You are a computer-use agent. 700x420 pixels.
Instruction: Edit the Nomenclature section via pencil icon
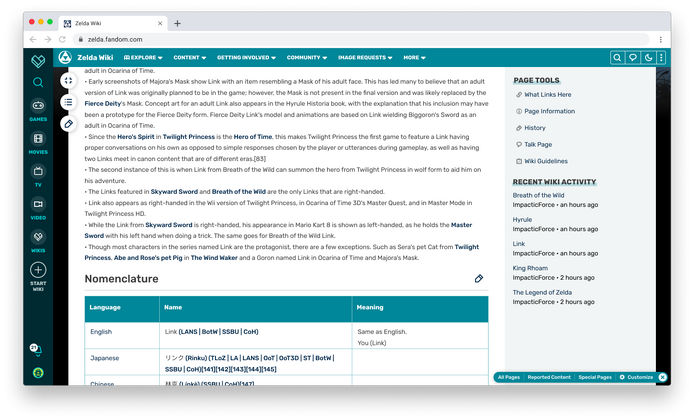click(479, 279)
